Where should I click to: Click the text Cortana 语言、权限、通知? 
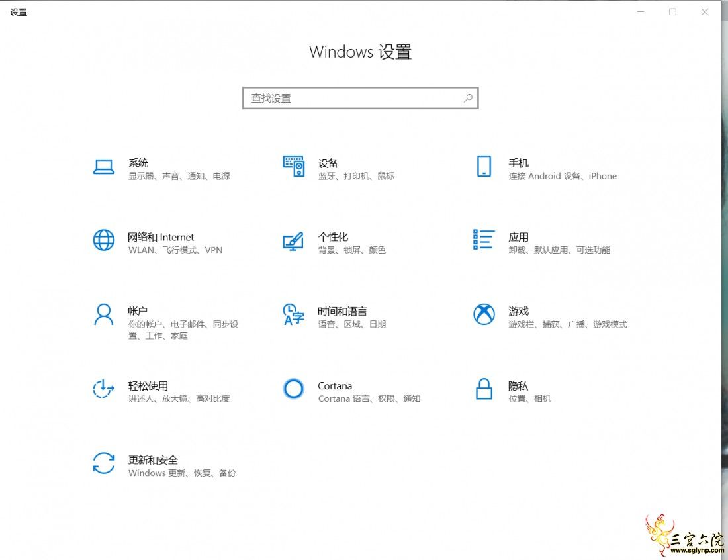[x=369, y=398]
